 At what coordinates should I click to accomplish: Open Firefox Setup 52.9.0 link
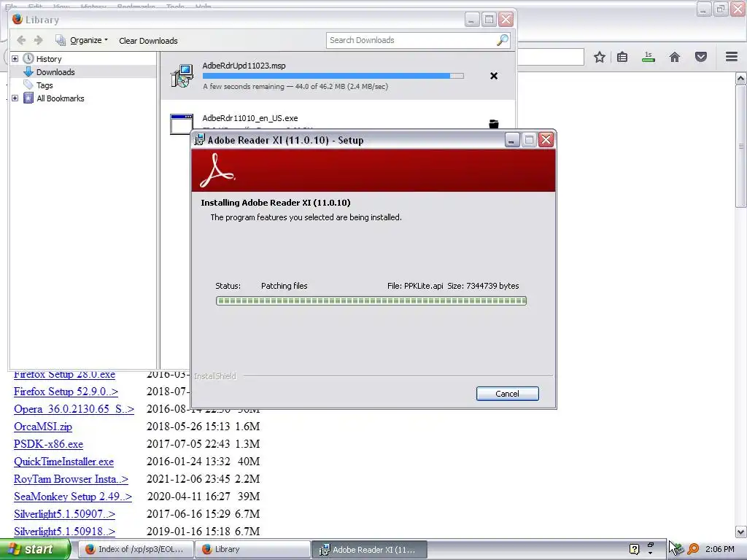(66, 392)
